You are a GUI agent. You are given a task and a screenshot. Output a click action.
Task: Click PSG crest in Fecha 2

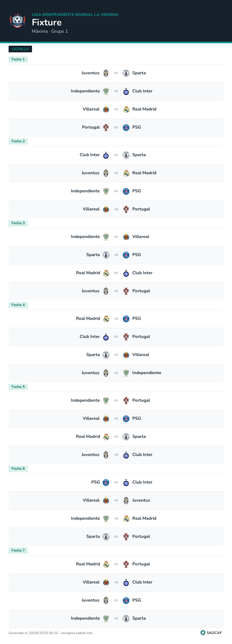point(126,191)
